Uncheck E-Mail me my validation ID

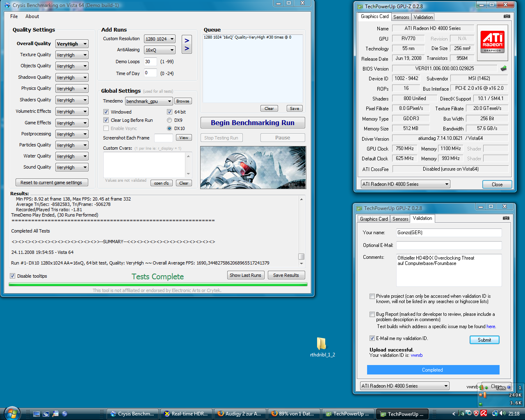tap(372, 338)
